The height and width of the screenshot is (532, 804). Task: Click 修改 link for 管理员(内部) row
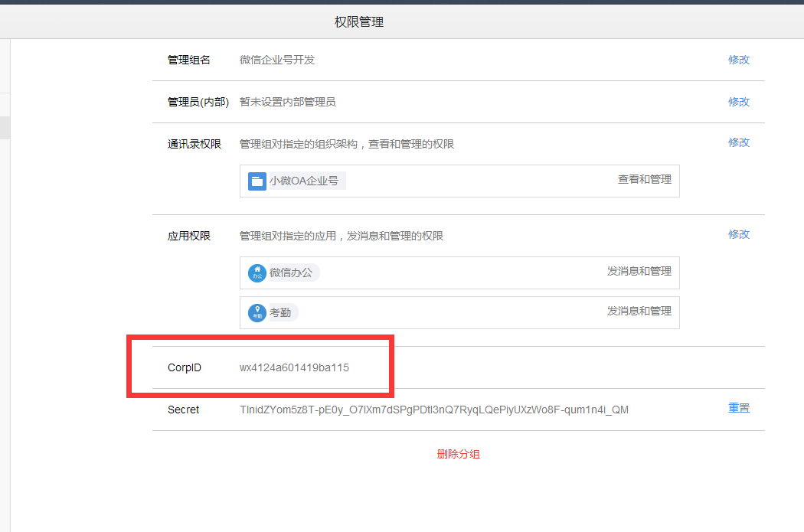point(738,102)
